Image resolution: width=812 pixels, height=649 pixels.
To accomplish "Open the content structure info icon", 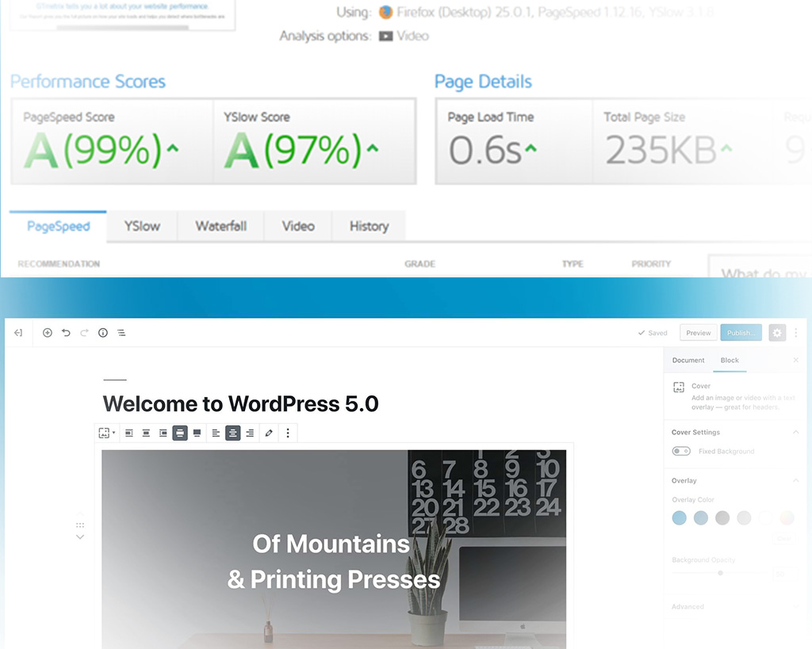I will (x=103, y=333).
